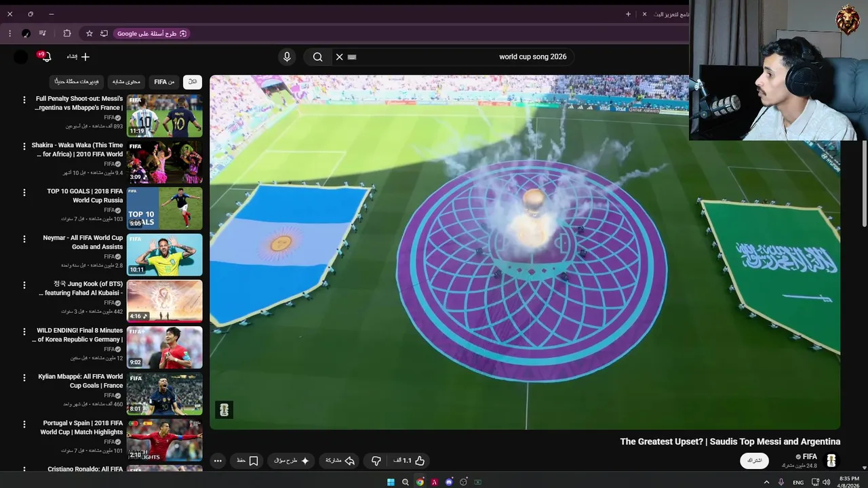Click the YouTube voice search microphone

(287, 57)
